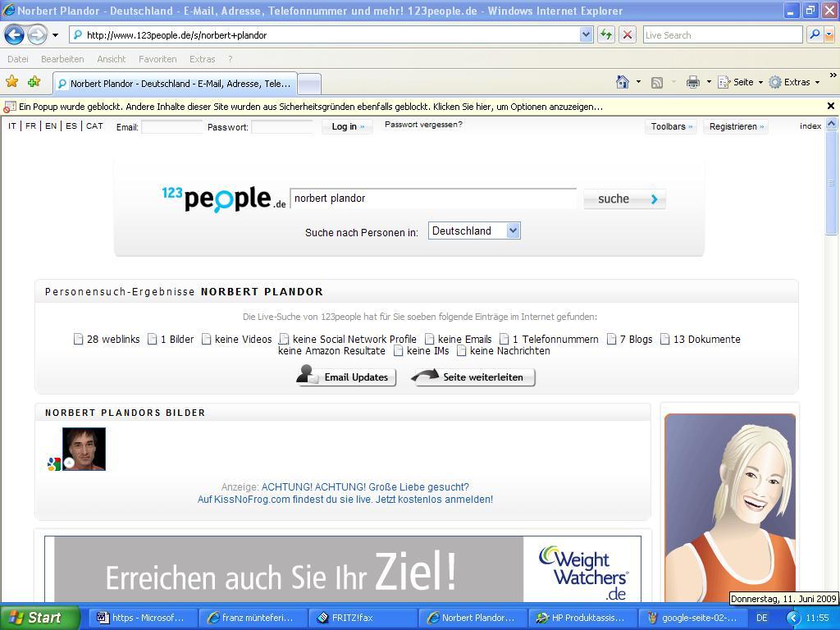
Task: Click the Live Search input box
Action: pyautogui.click(x=723, y=35)
